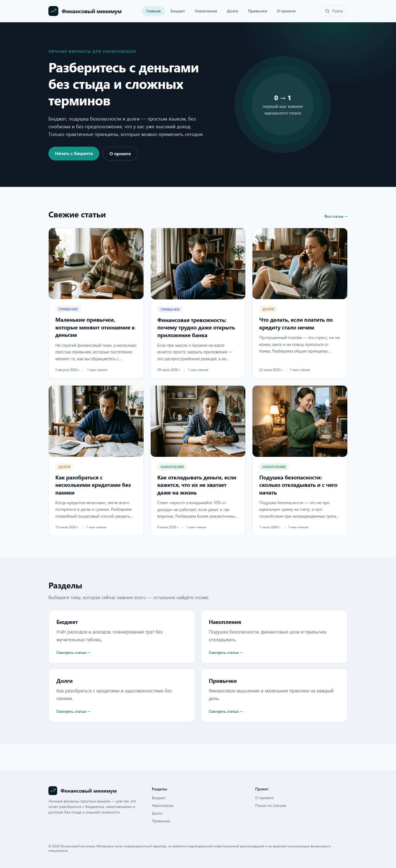Viewport: 396px width, 868px height.
Task: Open article Подушка безопасности title
Action: pyautogui.click(x=298, y=485)
